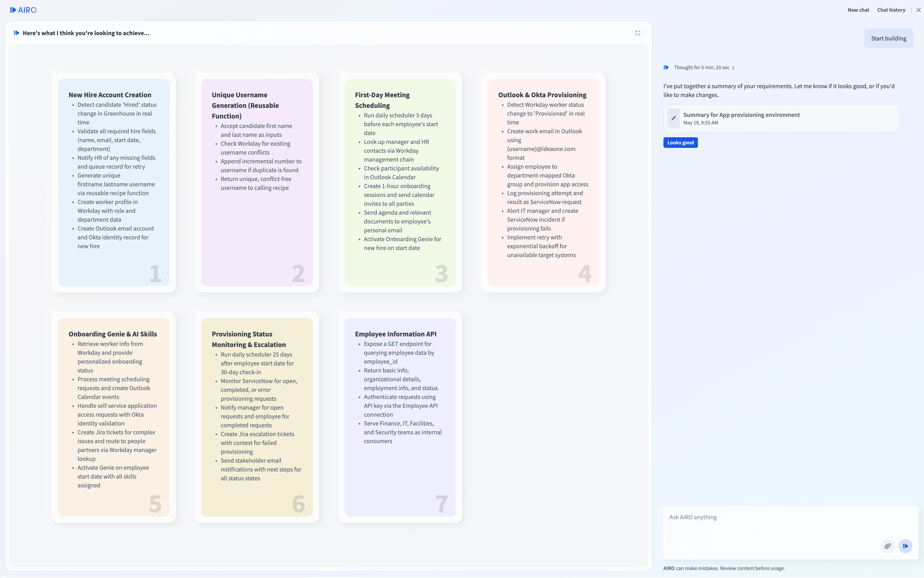Click the pencil edit icon on summary card
The height and width of the screenshot is (578, 924).
[x=673, y=118]
